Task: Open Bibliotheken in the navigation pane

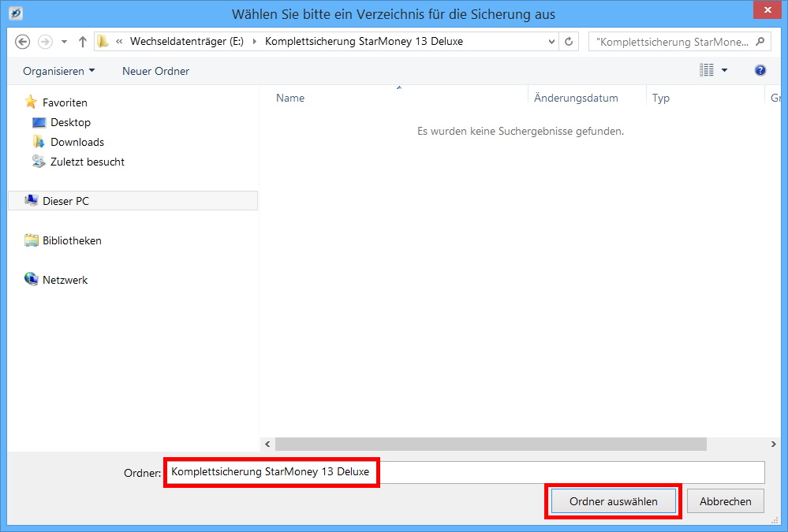Action: (x=72, y=240)
